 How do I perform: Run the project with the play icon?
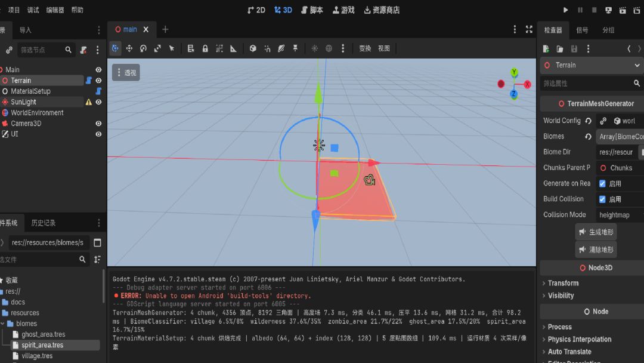click(565, 10)
